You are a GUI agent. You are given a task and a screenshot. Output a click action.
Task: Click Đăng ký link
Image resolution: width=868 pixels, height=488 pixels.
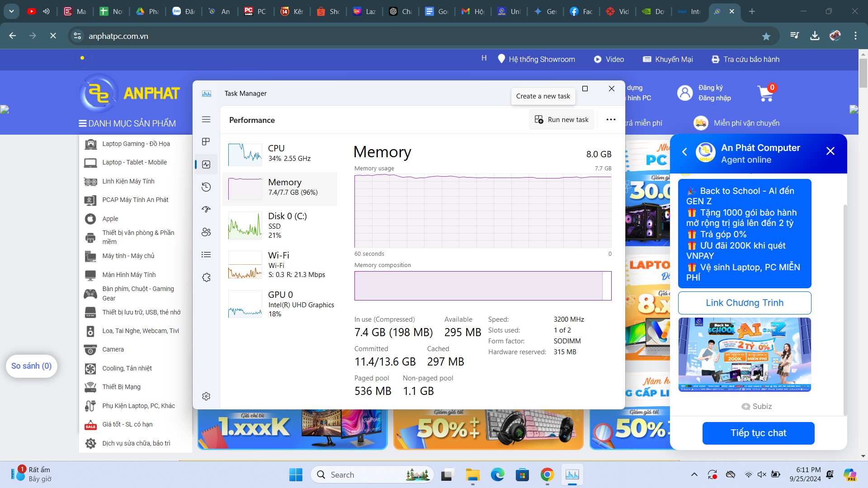point(710,88)
